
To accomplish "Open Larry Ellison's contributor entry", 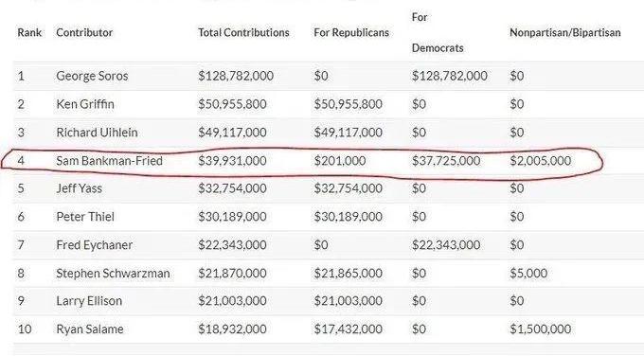I will 89,301.
